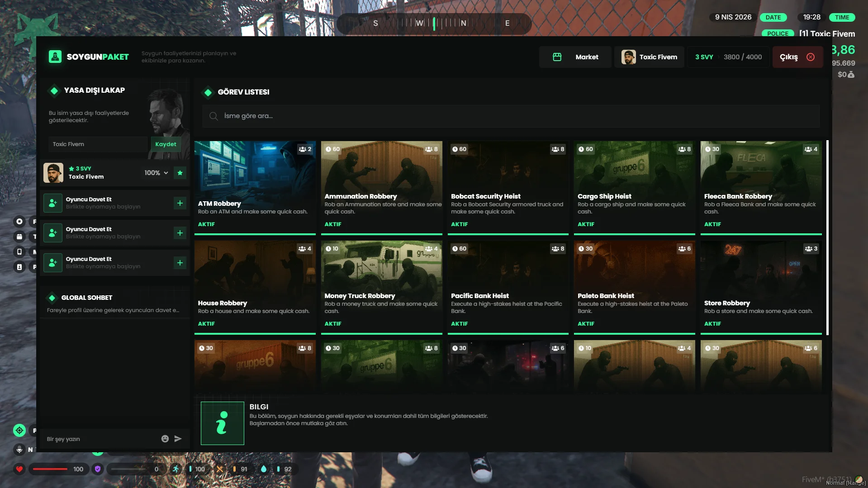Click the SoygunPaket logo icon
This screenshot has width=868, height=488.
(55, 57)
